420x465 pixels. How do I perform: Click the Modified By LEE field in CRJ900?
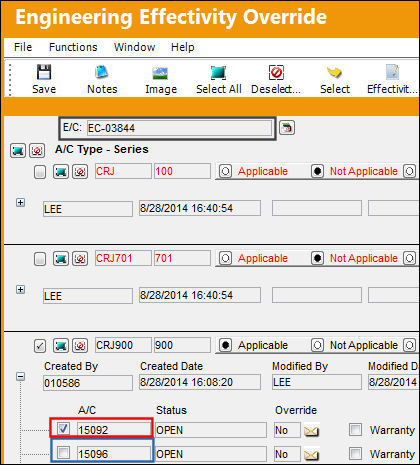[x=317, y=382]
